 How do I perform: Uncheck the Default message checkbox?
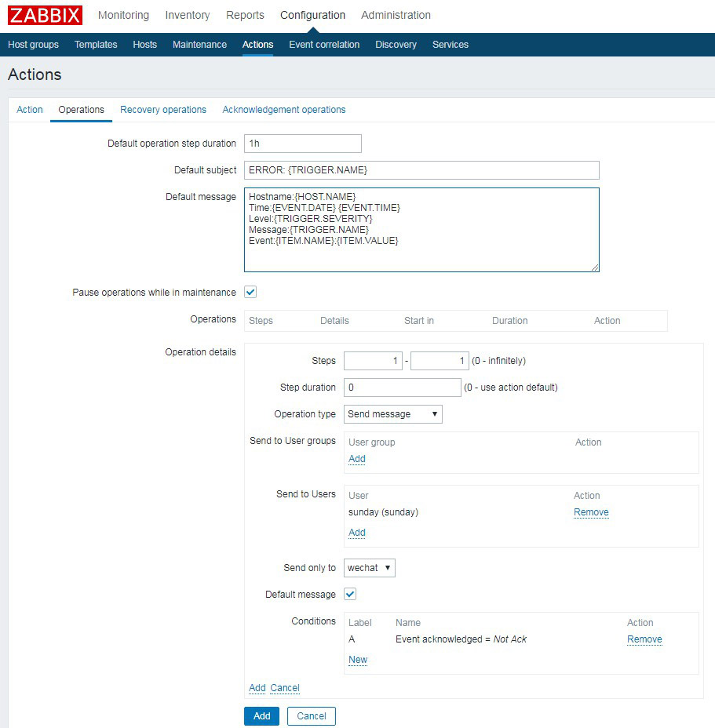(350, 594)
